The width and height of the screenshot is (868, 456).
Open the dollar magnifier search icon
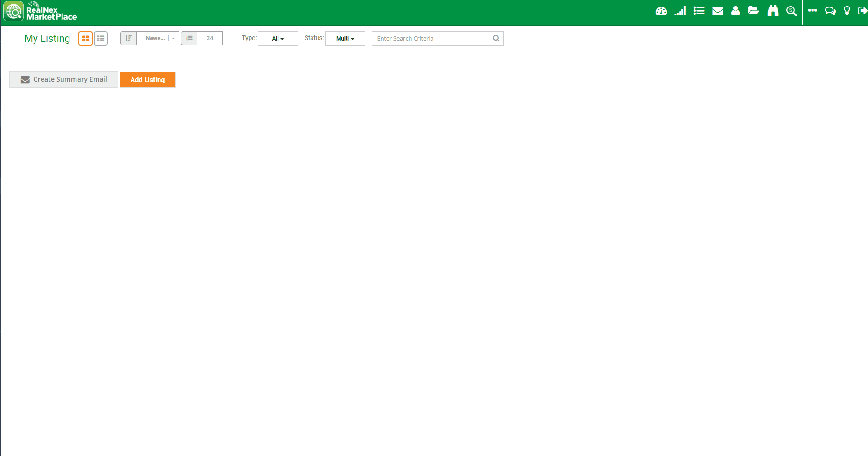click(792, 11)
